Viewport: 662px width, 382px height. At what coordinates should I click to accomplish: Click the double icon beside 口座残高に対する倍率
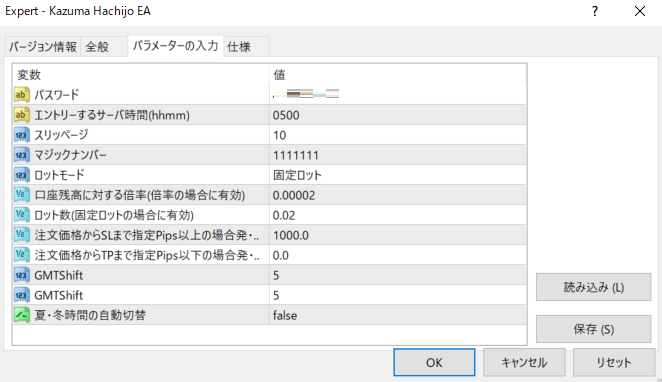(21, 195)
